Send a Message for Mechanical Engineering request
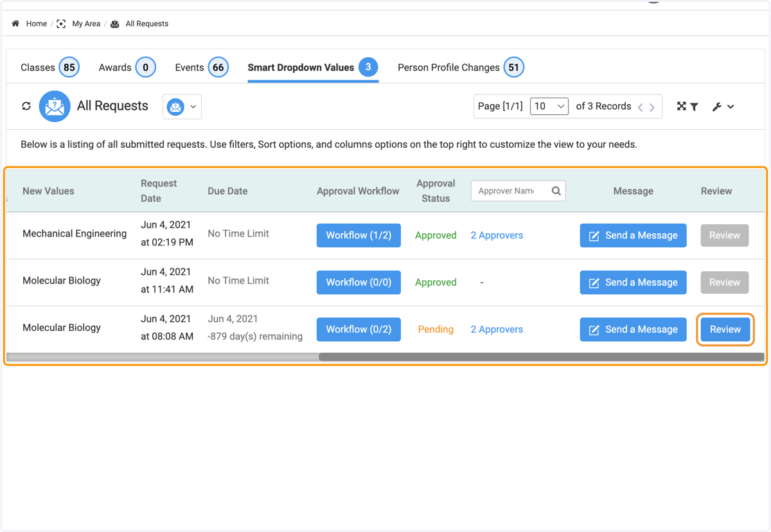The image size is (771, 532). 634,235
